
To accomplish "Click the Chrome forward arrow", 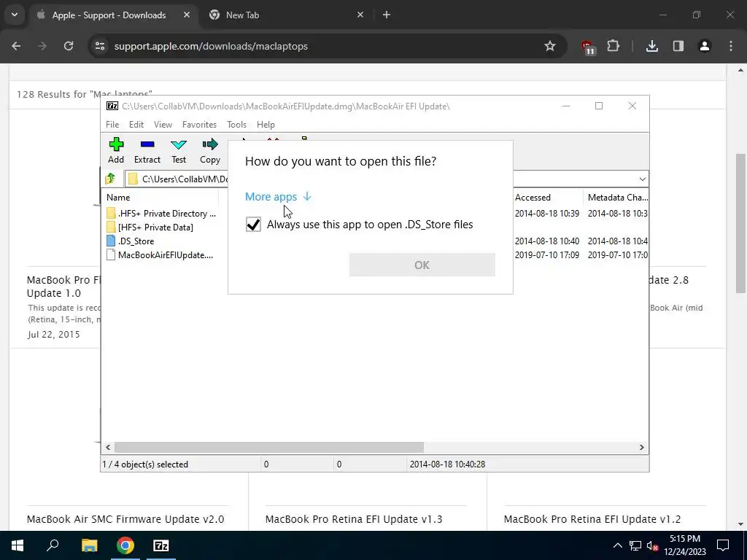I will pyautogui.click(x=42, y=46).
